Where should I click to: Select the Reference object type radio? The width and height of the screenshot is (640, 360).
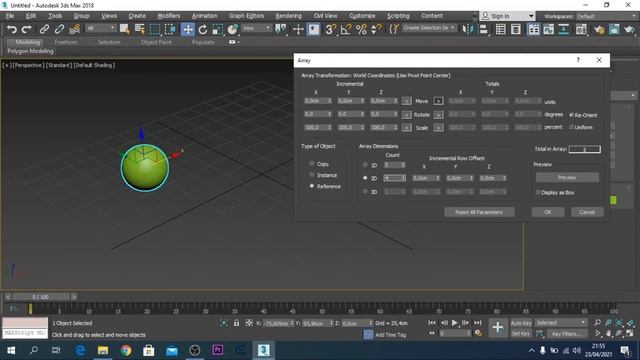[x=312, y=186]
